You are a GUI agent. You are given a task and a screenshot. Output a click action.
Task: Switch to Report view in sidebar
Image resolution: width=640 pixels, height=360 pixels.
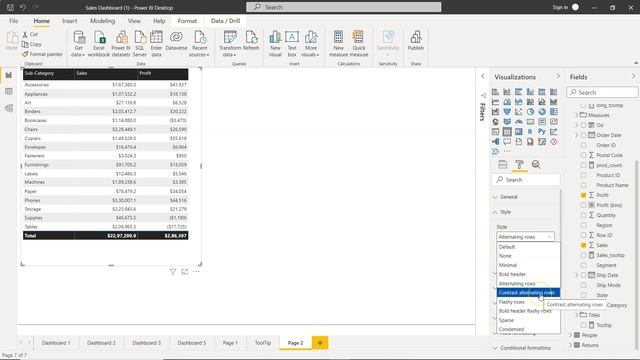(x=9, y=75)
